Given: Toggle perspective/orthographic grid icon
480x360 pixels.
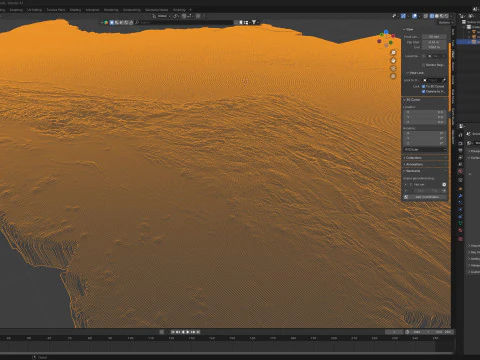Looking at the screenshot, I should coord(393,76).
